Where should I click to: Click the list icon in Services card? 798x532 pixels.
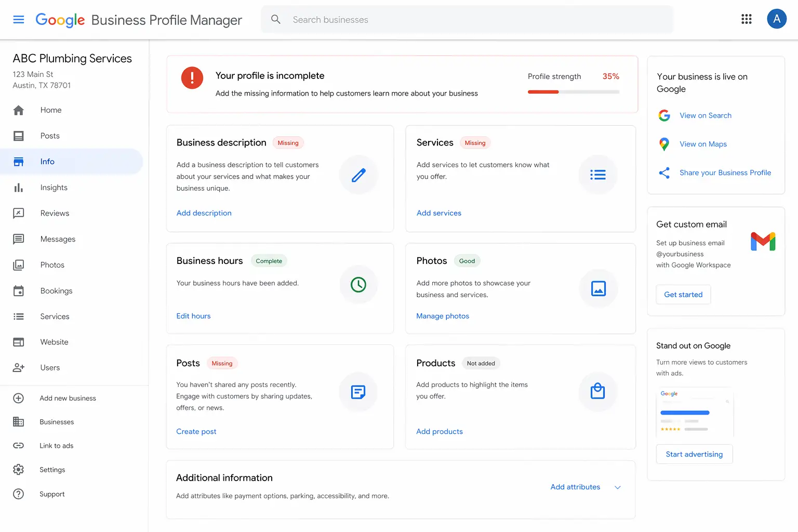[x=597, y=175]
